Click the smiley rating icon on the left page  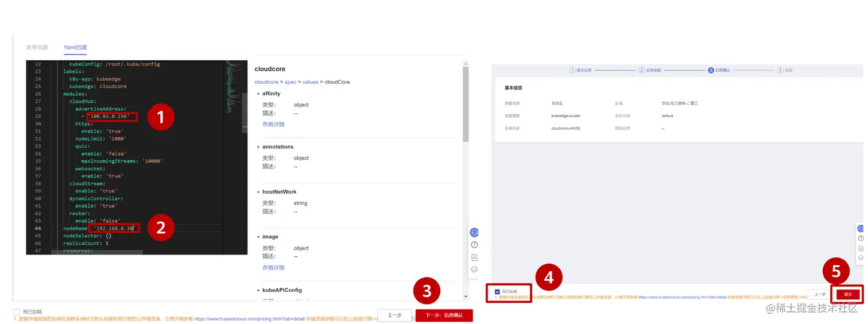[x=474, y=269]
